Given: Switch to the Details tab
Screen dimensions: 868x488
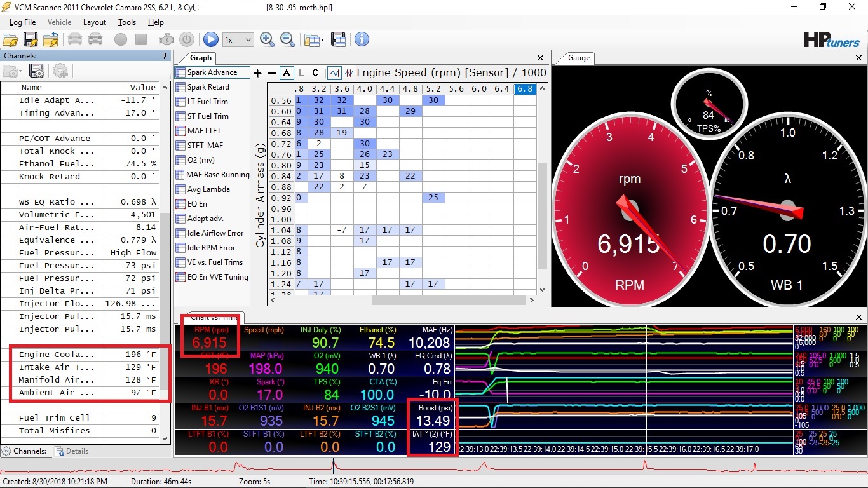Looking at the screenshot, I should (x=72, y=451).
